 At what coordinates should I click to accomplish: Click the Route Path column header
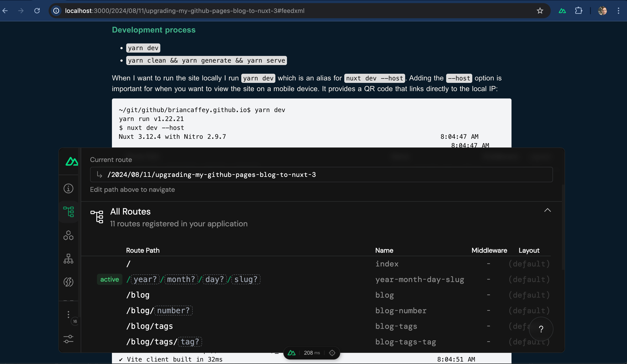(x=143, y=250)
